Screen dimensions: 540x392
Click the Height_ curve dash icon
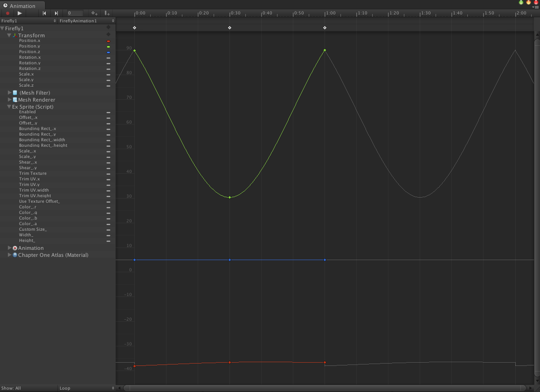click(108, 241)
